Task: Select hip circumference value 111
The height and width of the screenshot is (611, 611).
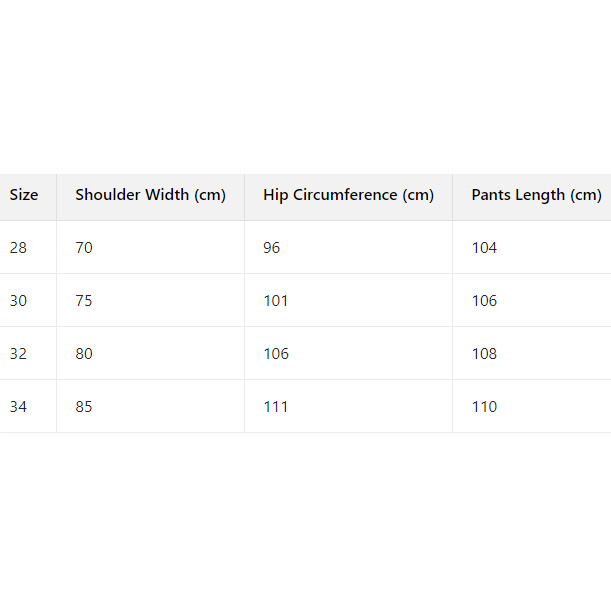Action: click(276, 407)
